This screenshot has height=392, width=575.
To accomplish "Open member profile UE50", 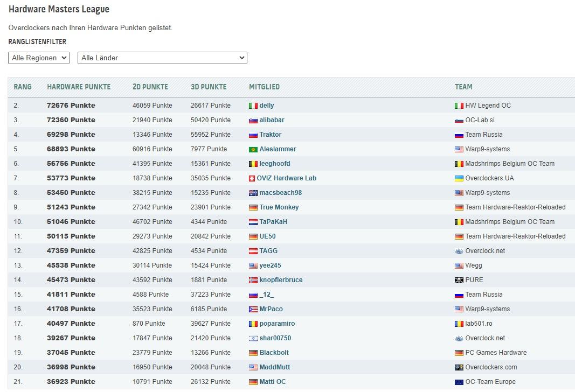I will pyautogui.click(x=267, y=236).
